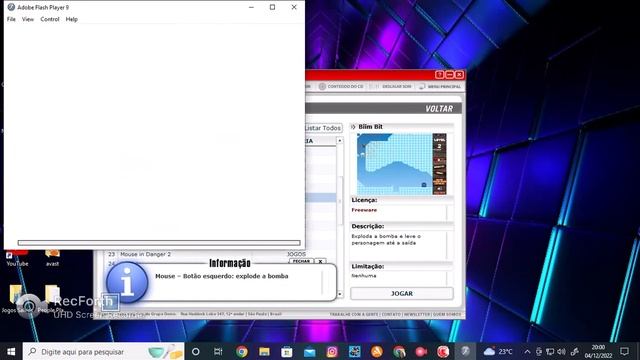640x360 pixels.
Task: Click the Contato footer link
Action: [391, 314]
